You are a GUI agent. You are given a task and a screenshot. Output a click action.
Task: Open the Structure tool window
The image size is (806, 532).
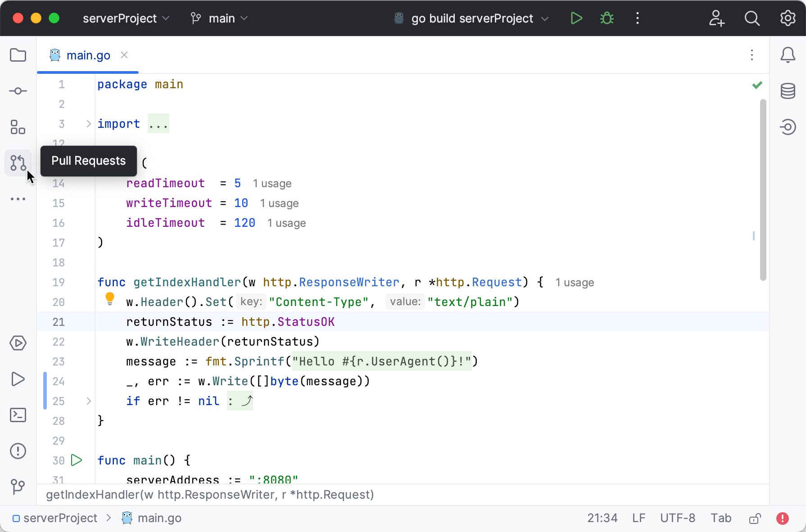click(18, 127)
